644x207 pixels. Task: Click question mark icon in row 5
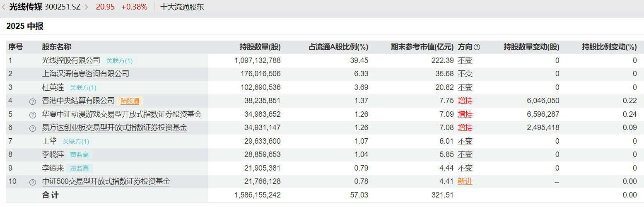coord(33,115)
